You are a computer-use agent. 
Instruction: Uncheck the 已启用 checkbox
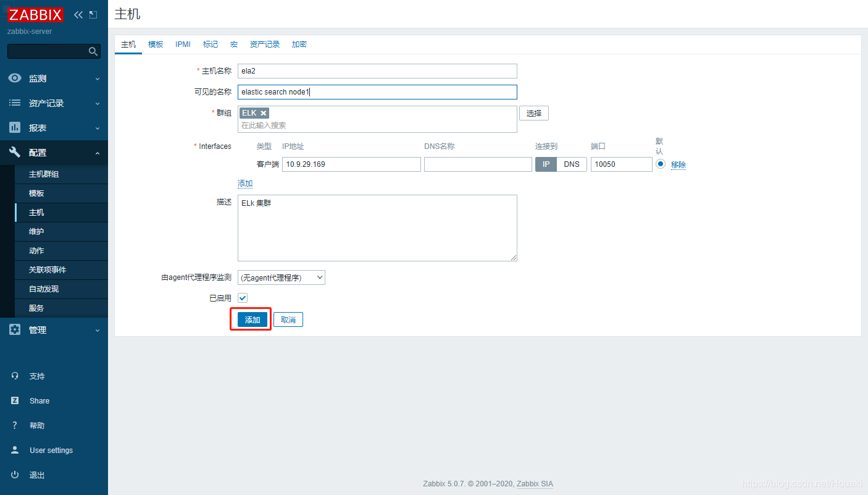pyautogui.click(x=243, y=298)
